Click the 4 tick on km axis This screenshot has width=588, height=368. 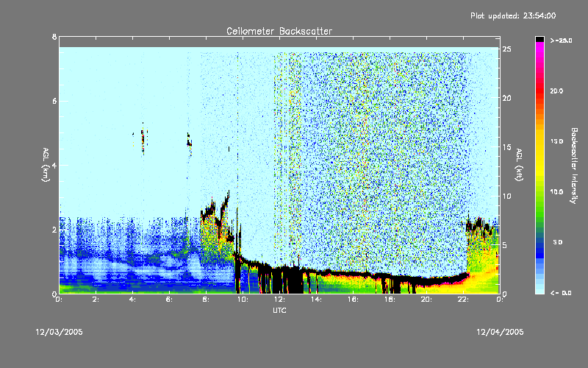[54, 165]
